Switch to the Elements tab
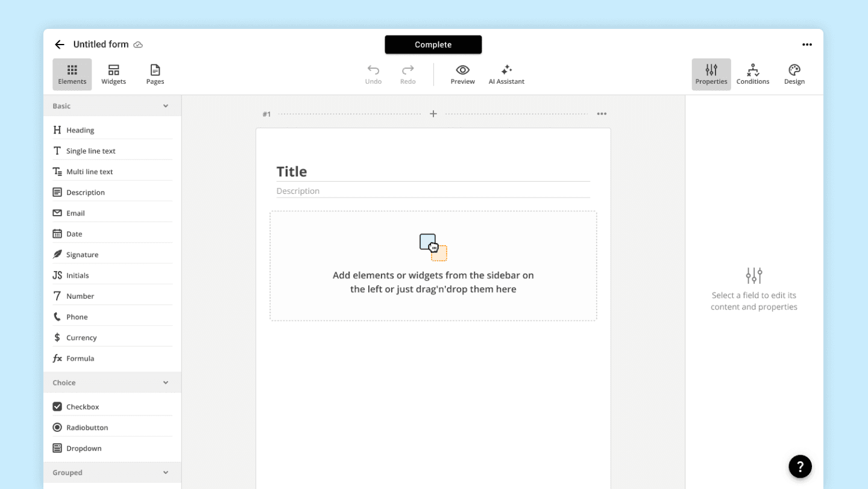Image resolution: width=868 pixels, height=489 pixels. 72,75
